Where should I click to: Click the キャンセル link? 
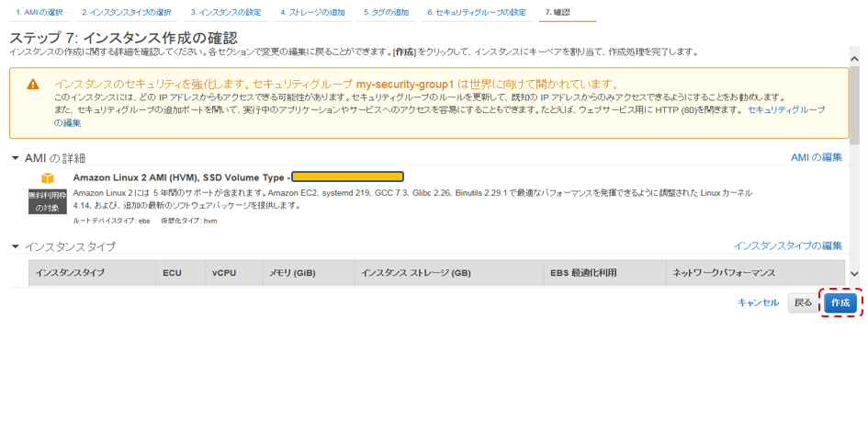coord(758,303)
